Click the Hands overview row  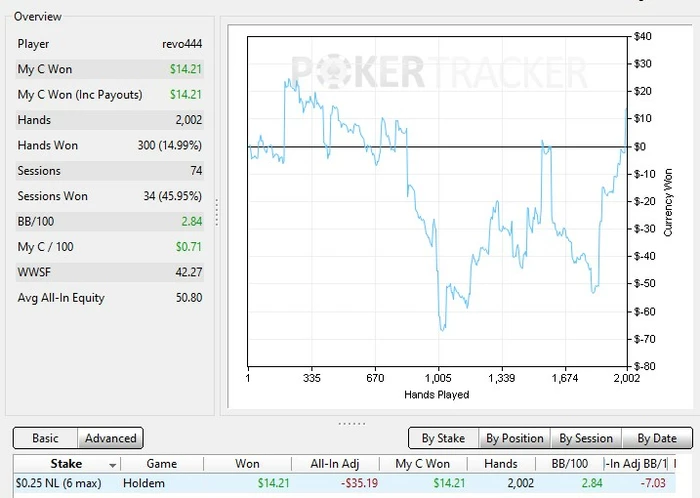pyautogui.click(x=110, y=120)
